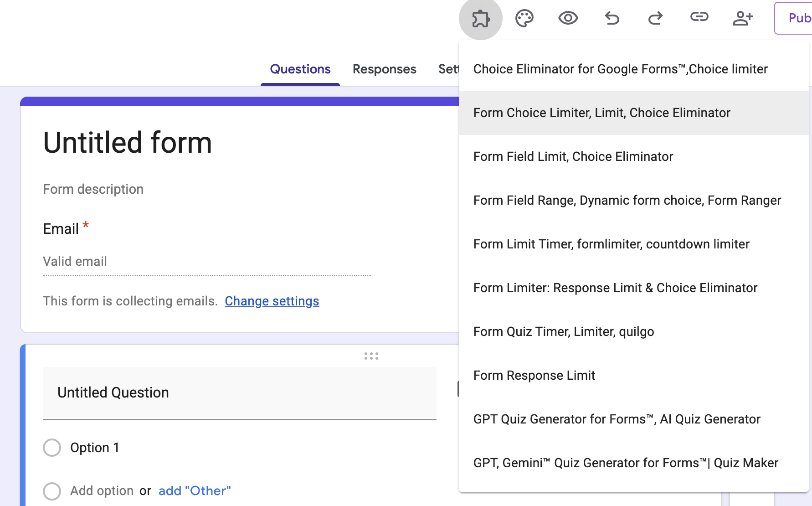Open the Settings tab
The image size is (812, 506).
click(x=448, y=69)
